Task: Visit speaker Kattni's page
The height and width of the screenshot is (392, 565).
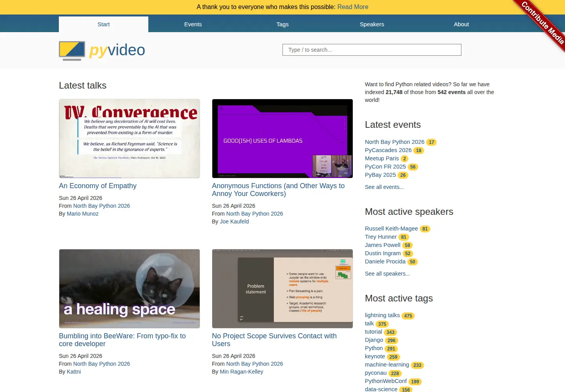Action: pyautogui.click(x=74, y=372)
